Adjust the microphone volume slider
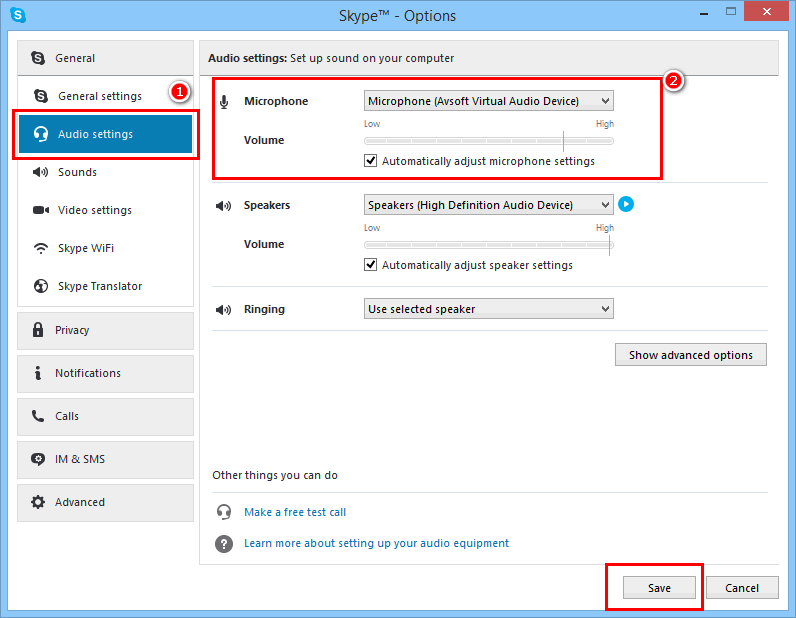The height and width of the screenshot is (618, 796). pyautogui.click(x=488, y=141)
